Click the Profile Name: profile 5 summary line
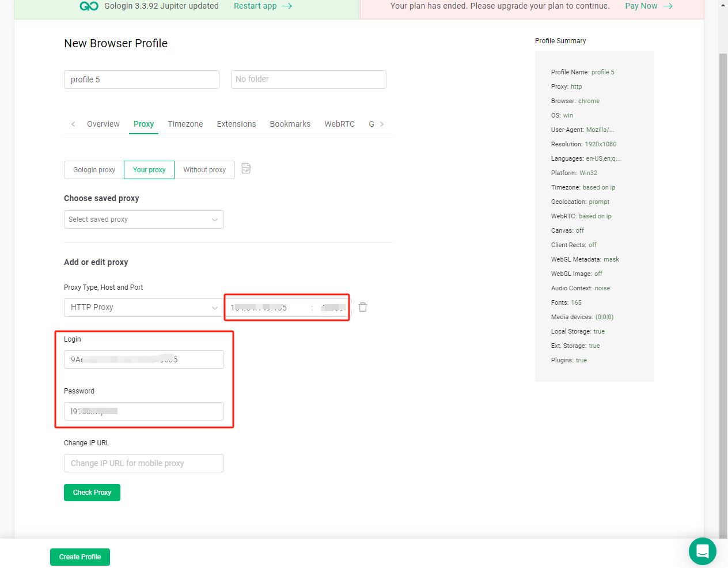 point(583,72)
